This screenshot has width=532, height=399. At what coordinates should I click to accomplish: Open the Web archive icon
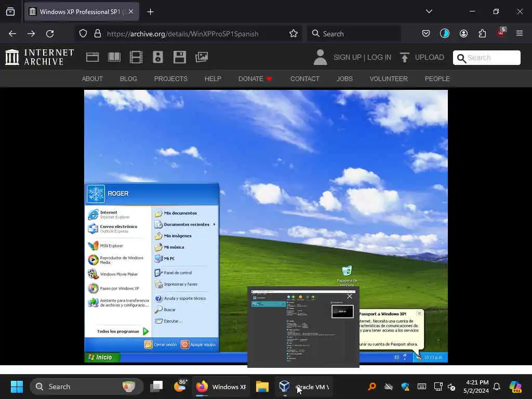tap(92, 57)
